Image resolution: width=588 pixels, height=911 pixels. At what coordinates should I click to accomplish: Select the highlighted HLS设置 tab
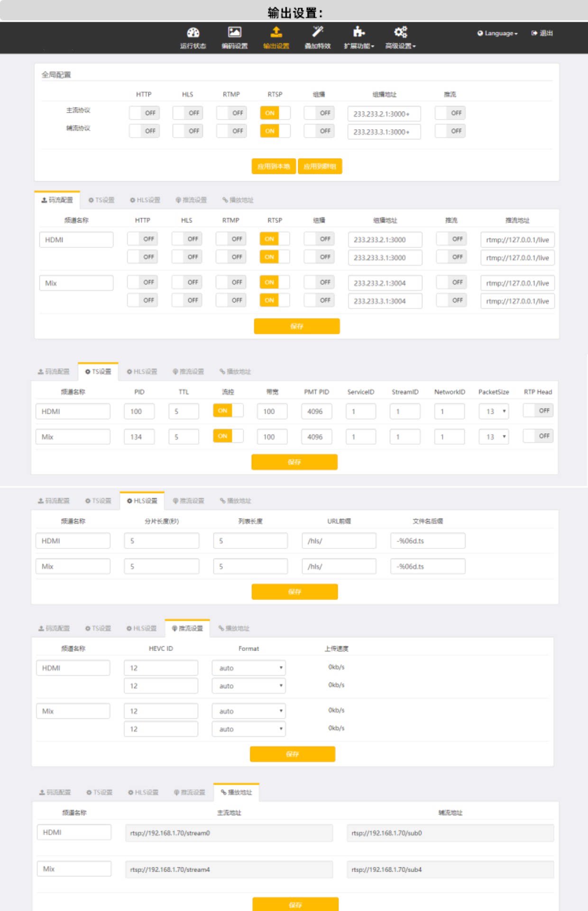tap(142, 501)
